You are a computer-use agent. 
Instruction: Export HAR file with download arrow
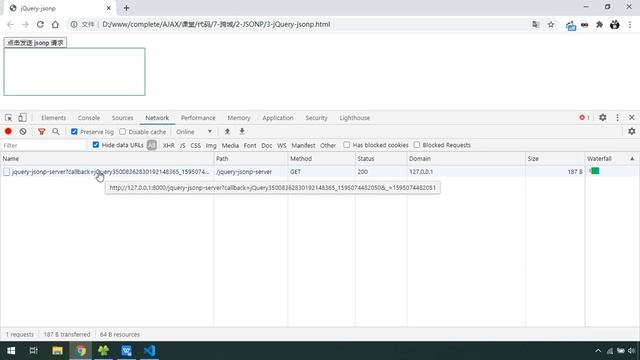pyautogui.click(x=242, y=131)
